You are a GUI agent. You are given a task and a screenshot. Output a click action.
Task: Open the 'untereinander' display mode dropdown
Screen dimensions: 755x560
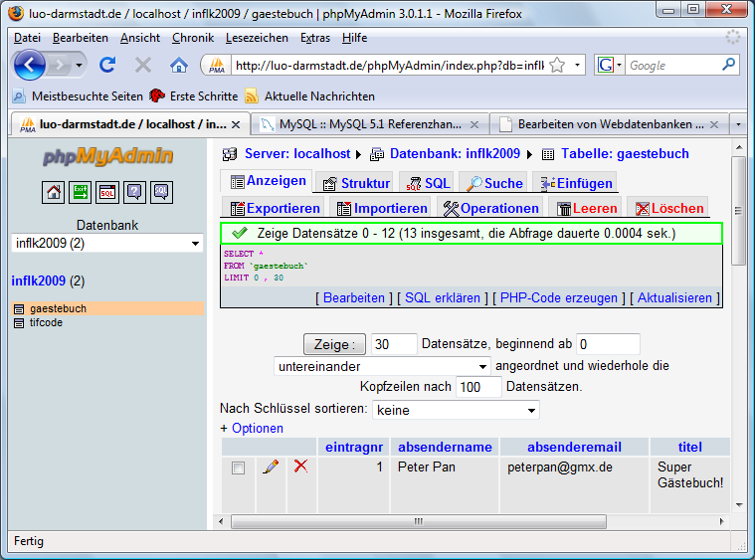point(382,366)
